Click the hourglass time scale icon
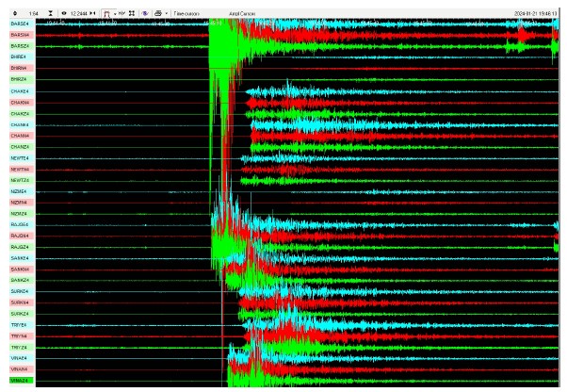The width and height of the screenshot is (567, 392). click(x=50, y=14)
